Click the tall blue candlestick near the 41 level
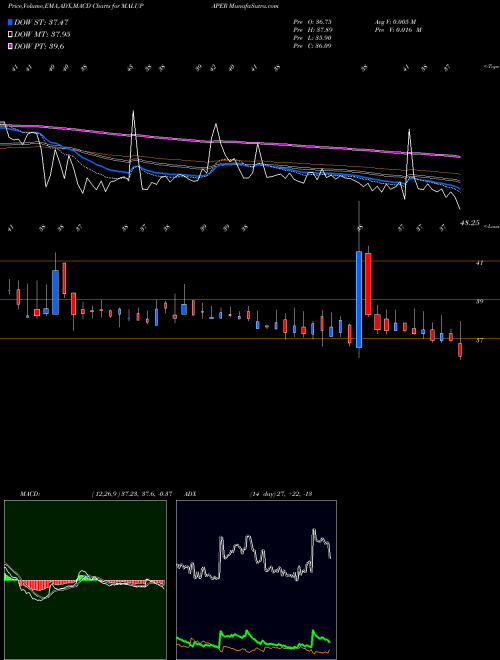Screen dimensions: 500x660 pyautogui.click(x=359, y=299)
